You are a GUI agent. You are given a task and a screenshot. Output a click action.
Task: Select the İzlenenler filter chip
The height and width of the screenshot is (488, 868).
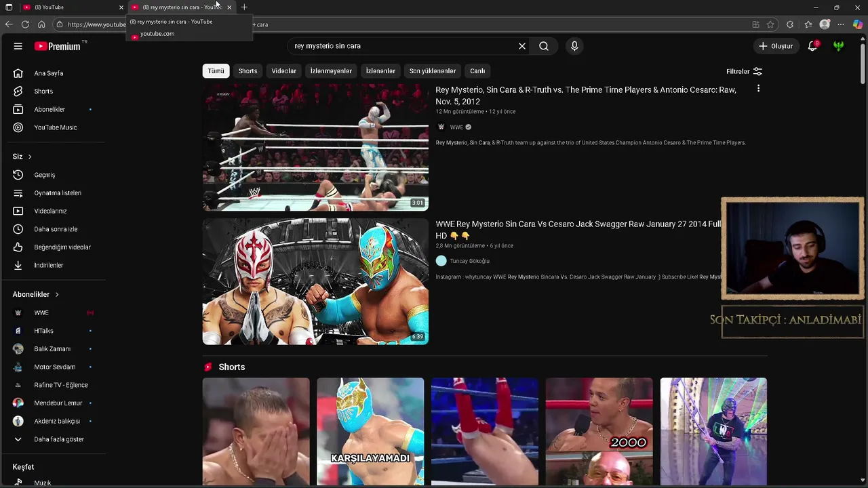(x=380, y=71)
